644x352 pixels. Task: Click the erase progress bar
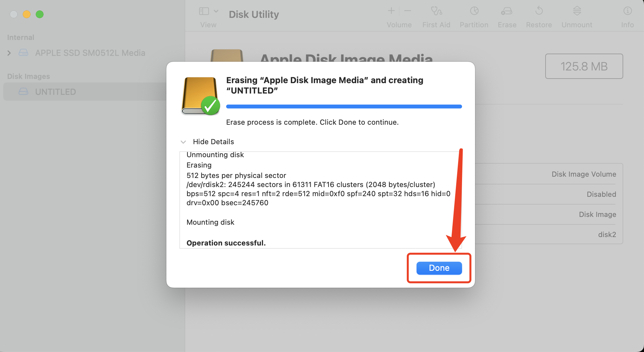pyautogui.click(x=344, y=107)
